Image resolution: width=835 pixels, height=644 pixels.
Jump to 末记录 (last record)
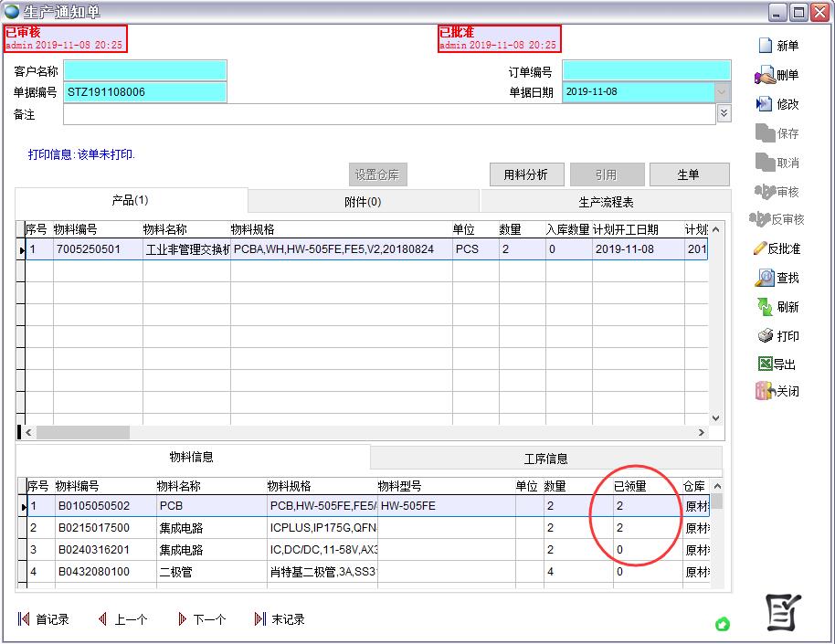260,619
